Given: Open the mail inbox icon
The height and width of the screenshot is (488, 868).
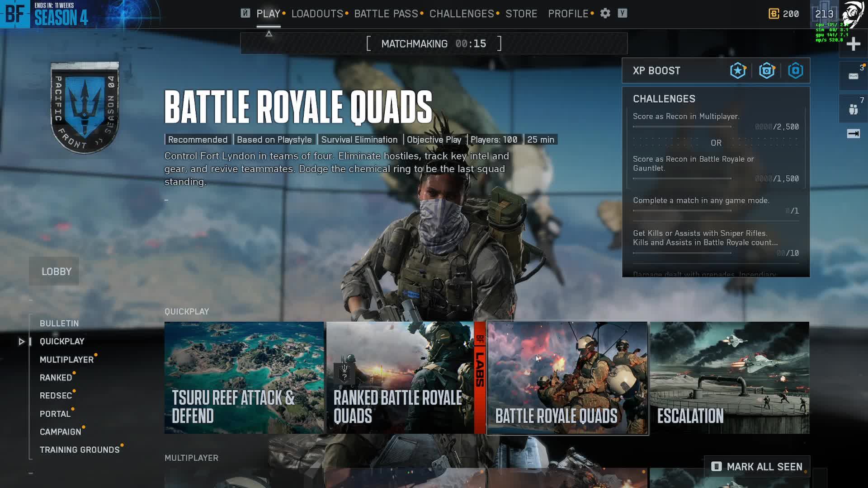Looking at the screenshot, I should (854, 76).
